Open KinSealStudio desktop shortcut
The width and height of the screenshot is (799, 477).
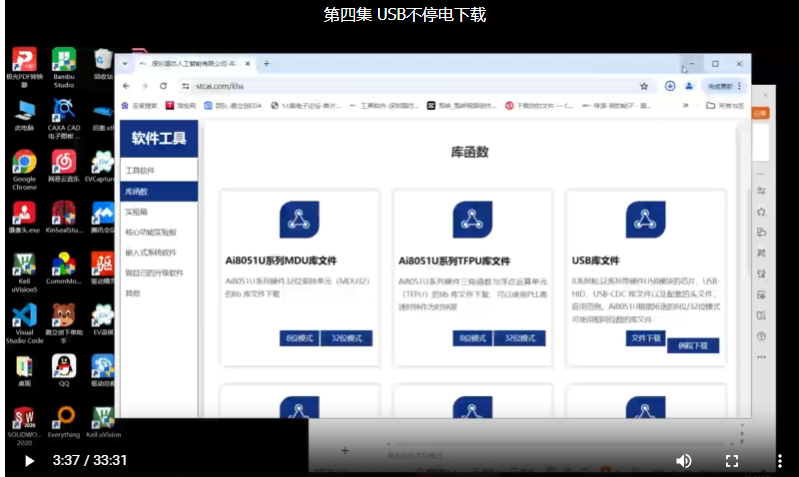pos(64,217)
